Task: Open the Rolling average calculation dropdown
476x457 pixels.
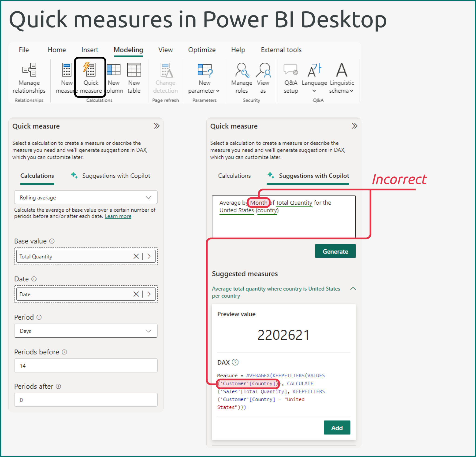Action: pyautogui.click(x=86, y=197)
